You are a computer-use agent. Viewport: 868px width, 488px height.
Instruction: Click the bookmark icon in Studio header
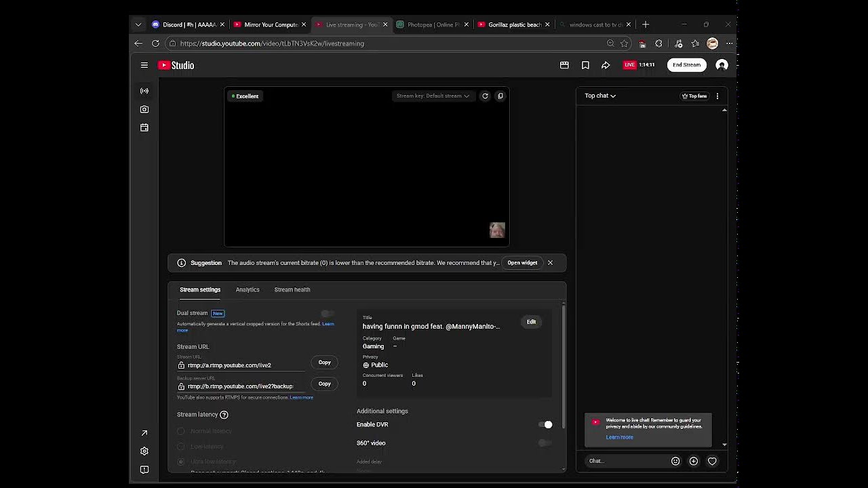pos(585,65)
